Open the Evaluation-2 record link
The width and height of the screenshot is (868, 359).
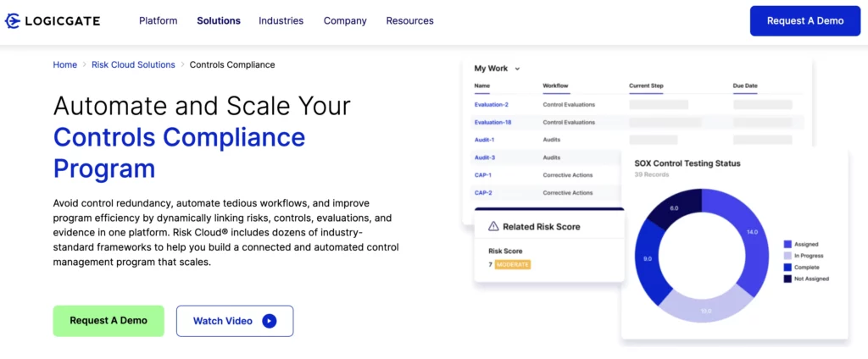click(x=492, y=104)
